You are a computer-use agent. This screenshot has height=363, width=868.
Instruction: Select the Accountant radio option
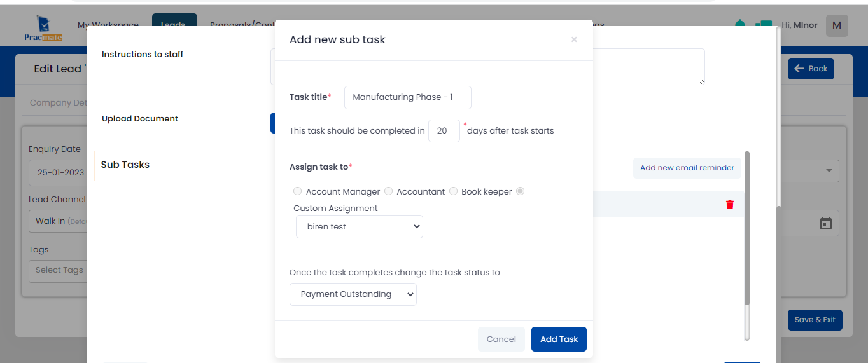coord(388,191)
